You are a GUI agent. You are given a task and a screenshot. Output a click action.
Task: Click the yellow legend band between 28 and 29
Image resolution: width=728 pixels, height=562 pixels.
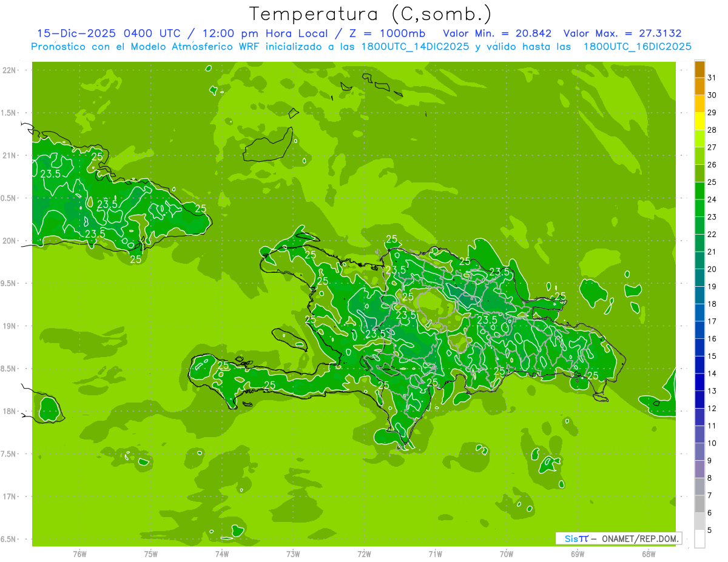click(699, 121)
